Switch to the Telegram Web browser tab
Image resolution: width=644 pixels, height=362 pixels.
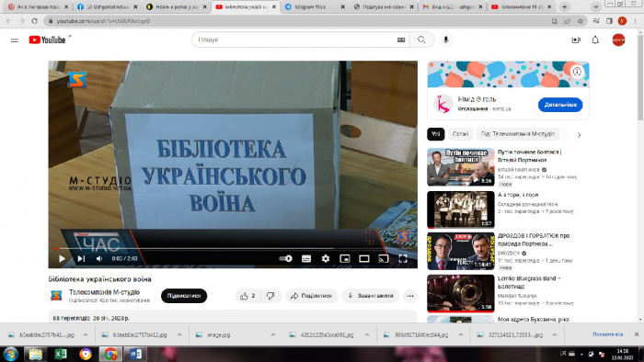coord(315,7)
